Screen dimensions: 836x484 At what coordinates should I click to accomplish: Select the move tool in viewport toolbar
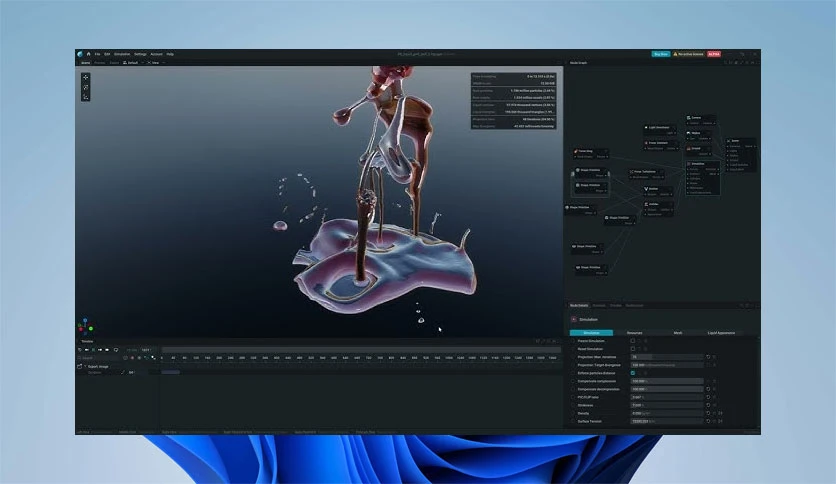click(x=85, y=77)
